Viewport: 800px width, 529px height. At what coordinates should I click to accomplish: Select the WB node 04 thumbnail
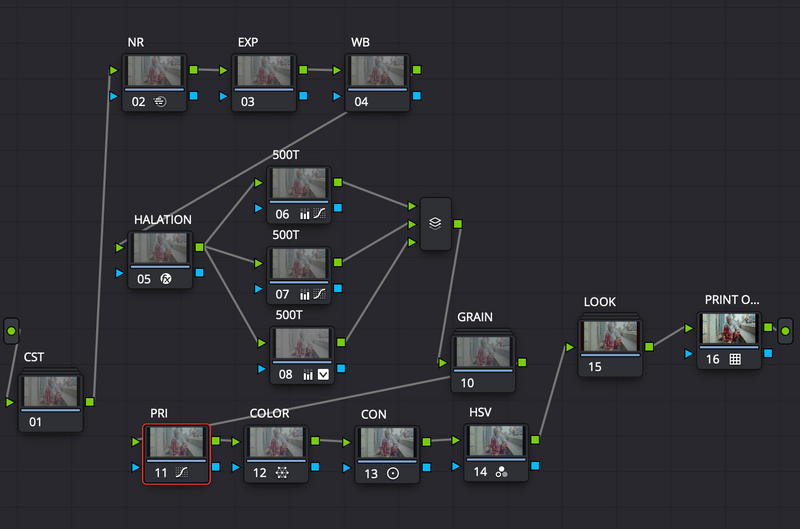click(x=378, y=70)
